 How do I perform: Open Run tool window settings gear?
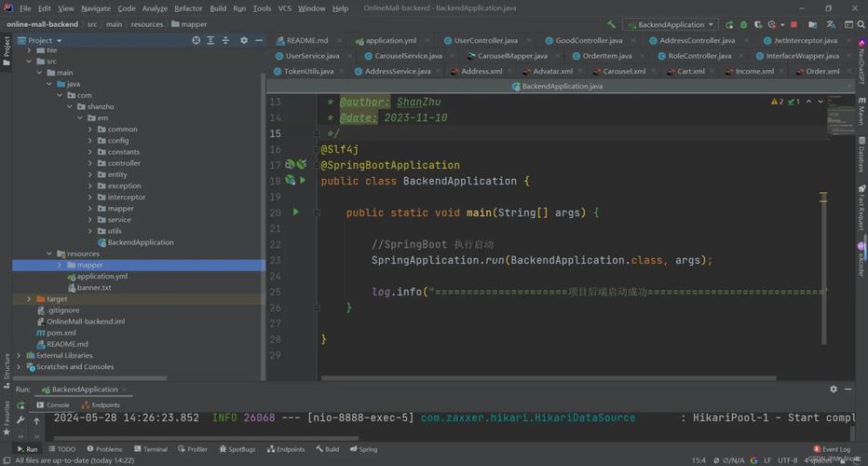click(834, 389)
